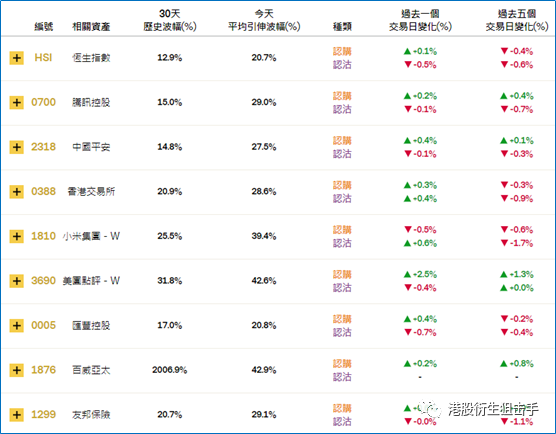Select the 恆生指數 asset name
556x434 pixels.
tap(91, 58)
